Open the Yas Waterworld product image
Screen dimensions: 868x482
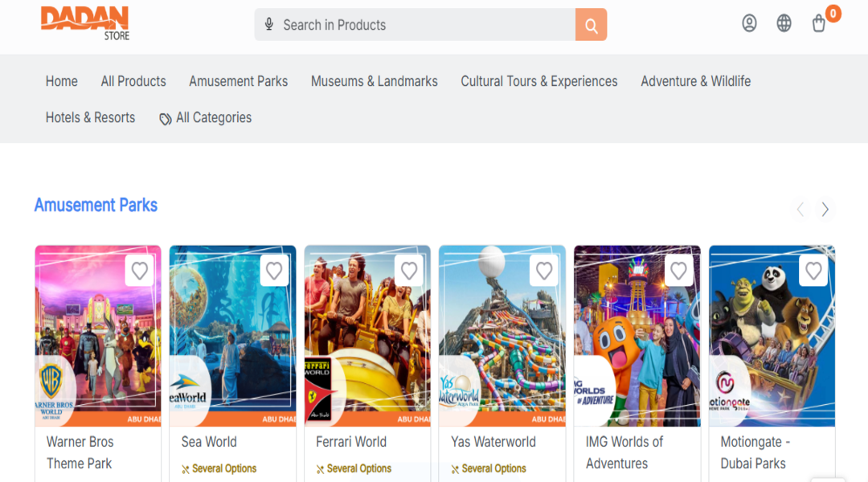(x=502, y=336)
